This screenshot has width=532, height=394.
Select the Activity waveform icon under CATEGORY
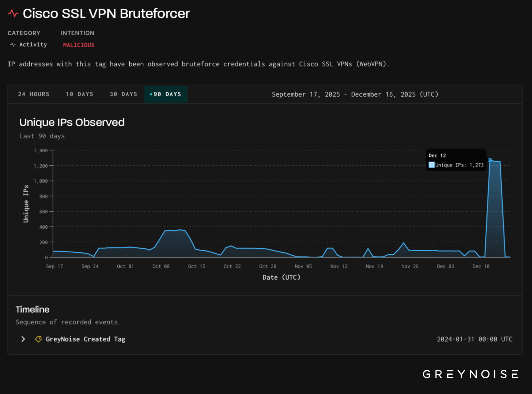(x=12, y=44)
